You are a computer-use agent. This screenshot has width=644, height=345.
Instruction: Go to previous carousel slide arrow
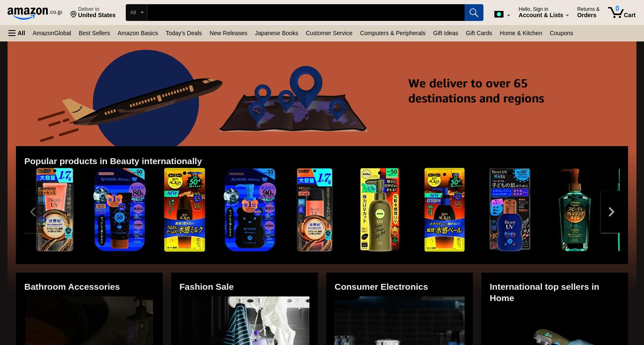tap(33, 212)
